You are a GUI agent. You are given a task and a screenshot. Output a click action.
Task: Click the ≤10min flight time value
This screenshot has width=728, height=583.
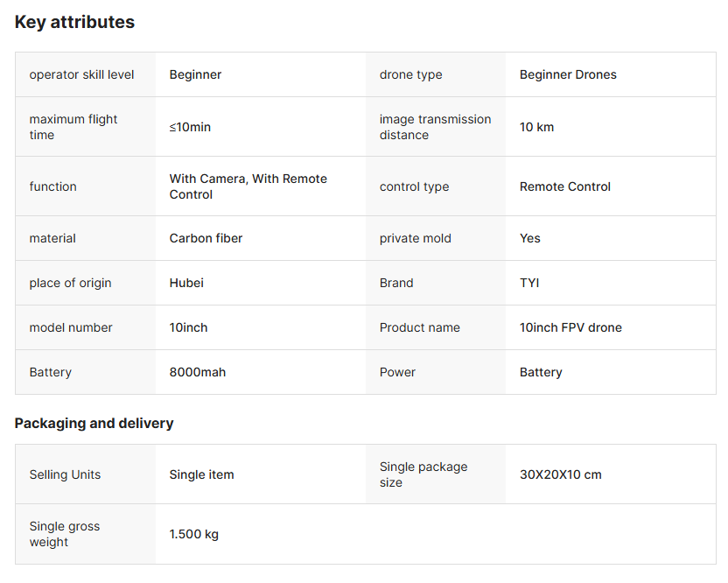190,127
